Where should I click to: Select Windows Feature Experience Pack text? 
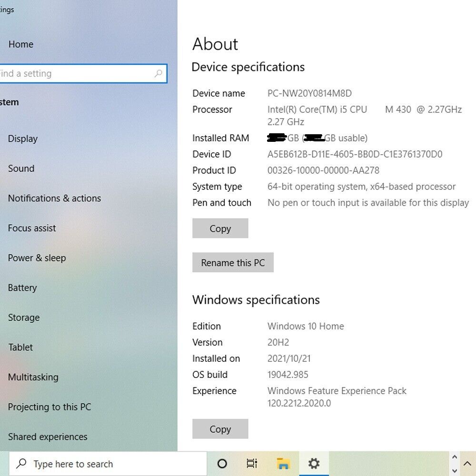[x=337, y=397]
